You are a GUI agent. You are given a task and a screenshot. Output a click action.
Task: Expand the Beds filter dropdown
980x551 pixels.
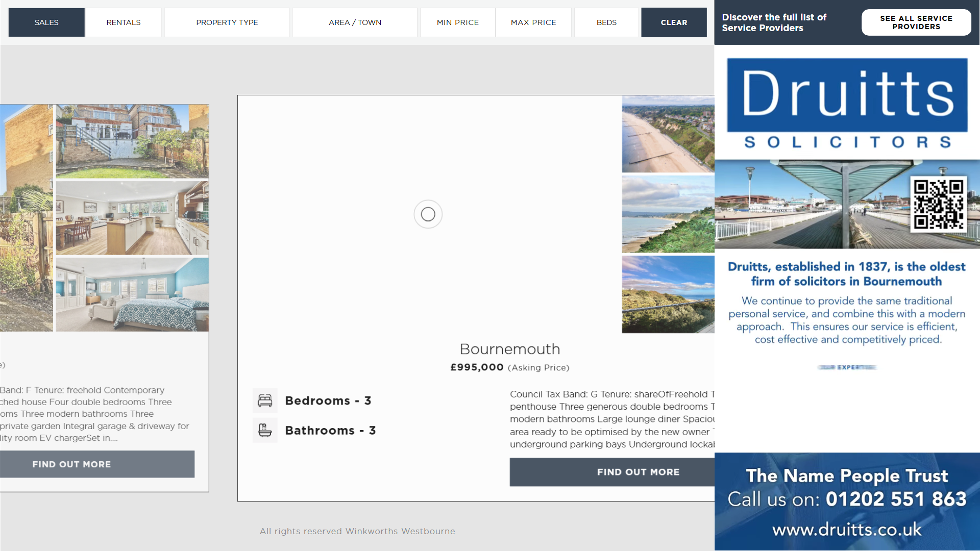(606, 22)
